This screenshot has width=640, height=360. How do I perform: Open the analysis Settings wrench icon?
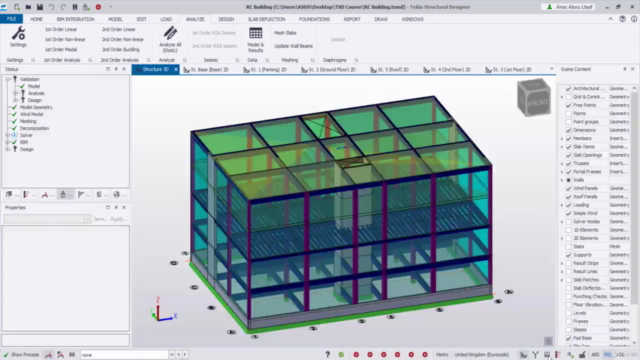click(x=18, y=33)
